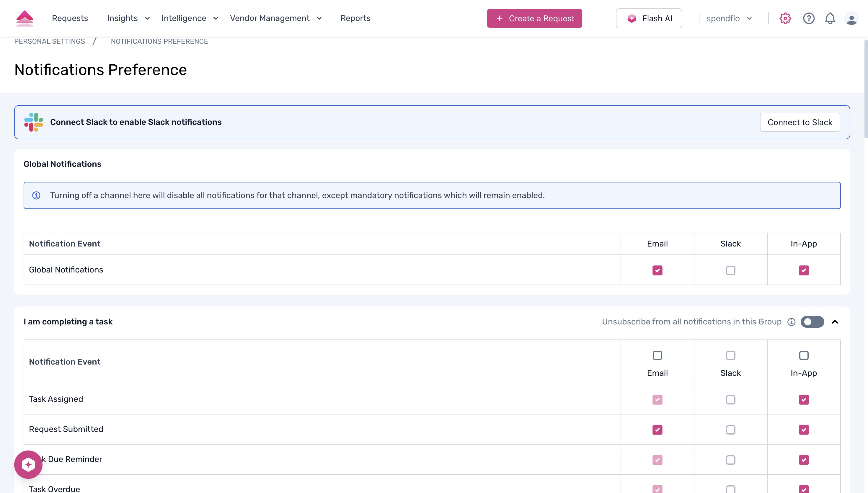Enable Slack channel for Global Notifications
Screen dimensions: 868x493
(730, 270)
